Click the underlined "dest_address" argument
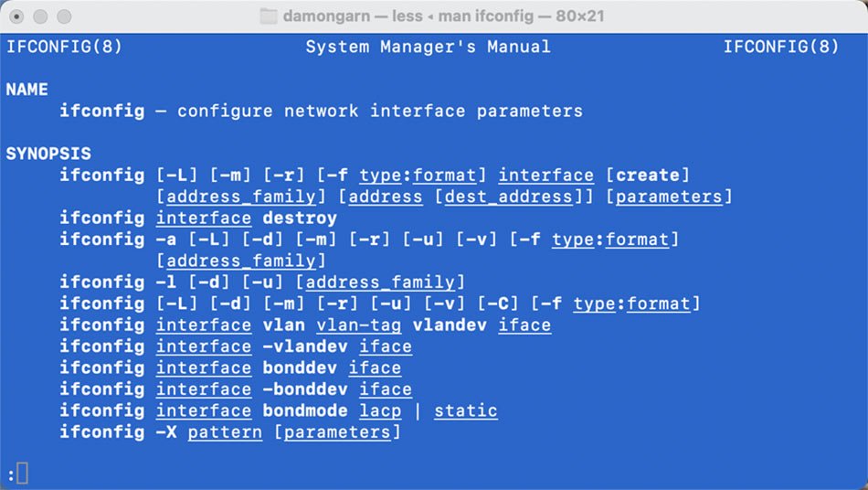 pos(507,197)
